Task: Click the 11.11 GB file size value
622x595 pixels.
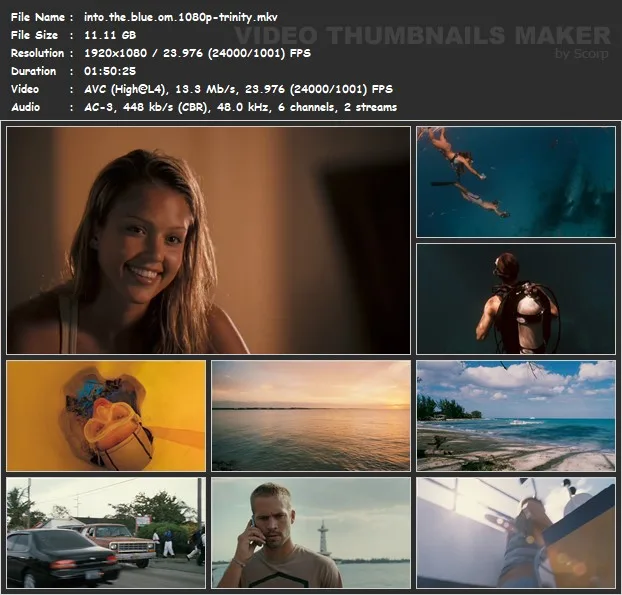Action: coord(110,35)
